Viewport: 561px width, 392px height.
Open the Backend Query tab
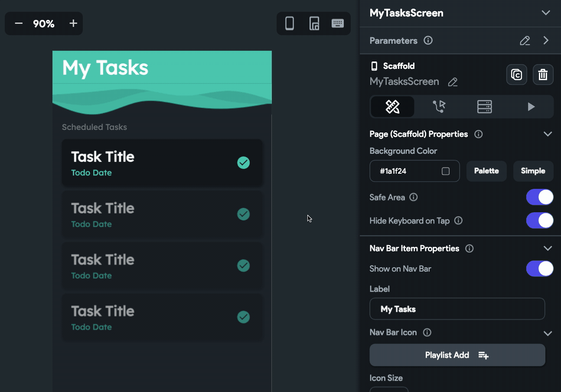click(484, 107)
